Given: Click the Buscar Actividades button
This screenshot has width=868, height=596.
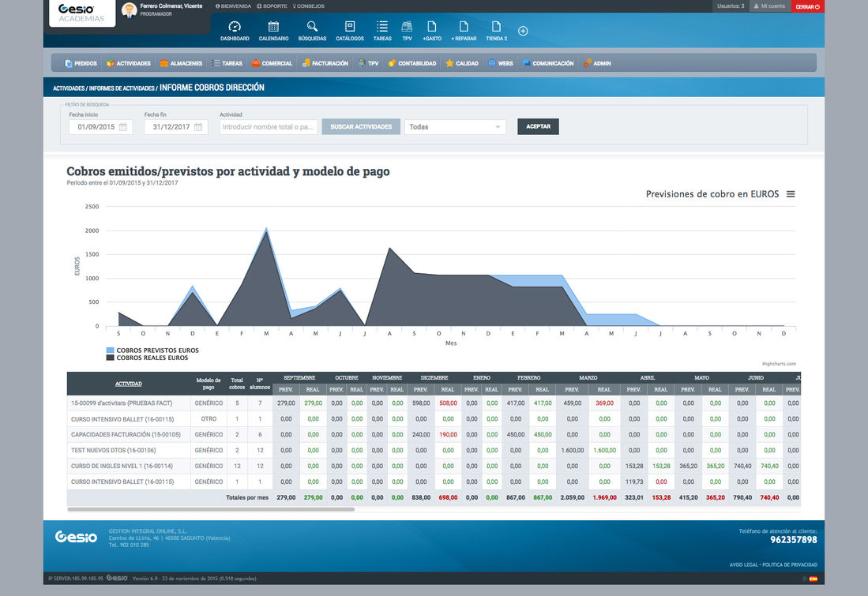Looking at the screenshot, I should tap(361, 127).
